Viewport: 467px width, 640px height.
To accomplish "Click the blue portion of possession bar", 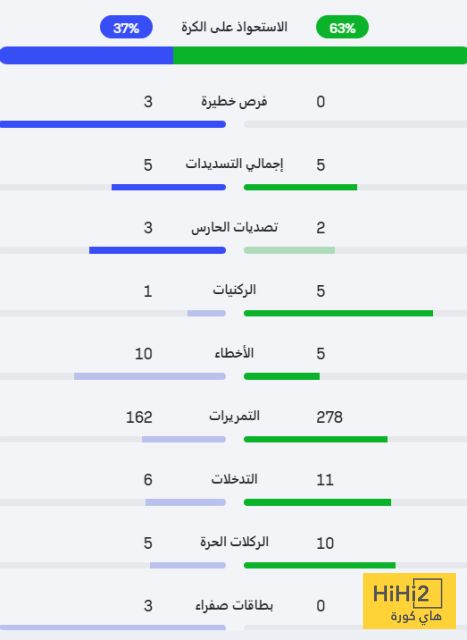I will [87, 55].
